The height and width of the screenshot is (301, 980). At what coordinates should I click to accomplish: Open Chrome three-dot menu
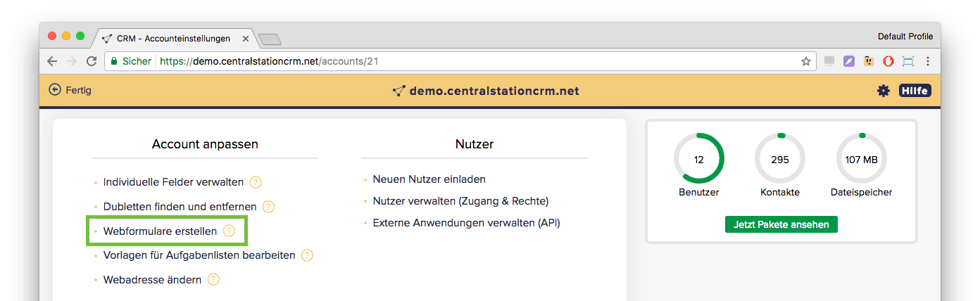pyautogui.click(x=928, y=61)
